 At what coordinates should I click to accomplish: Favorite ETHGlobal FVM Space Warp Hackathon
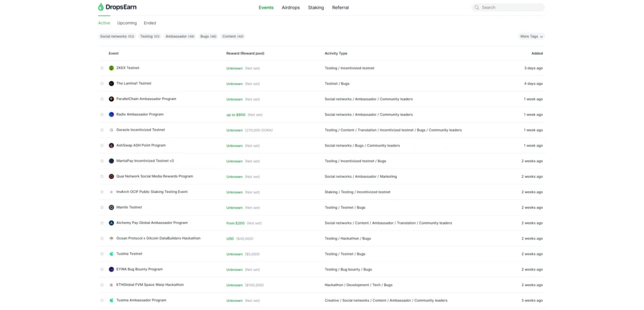(x=102, y=285)
